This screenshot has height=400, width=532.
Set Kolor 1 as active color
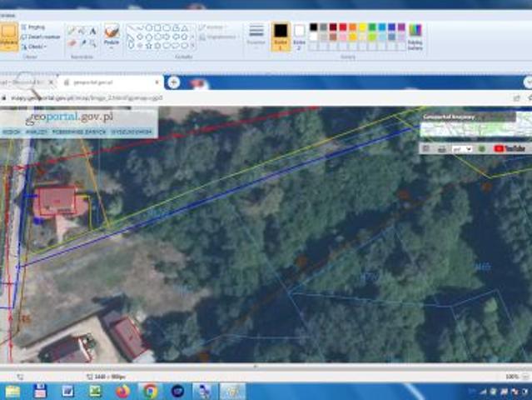[x=281, y=34]
